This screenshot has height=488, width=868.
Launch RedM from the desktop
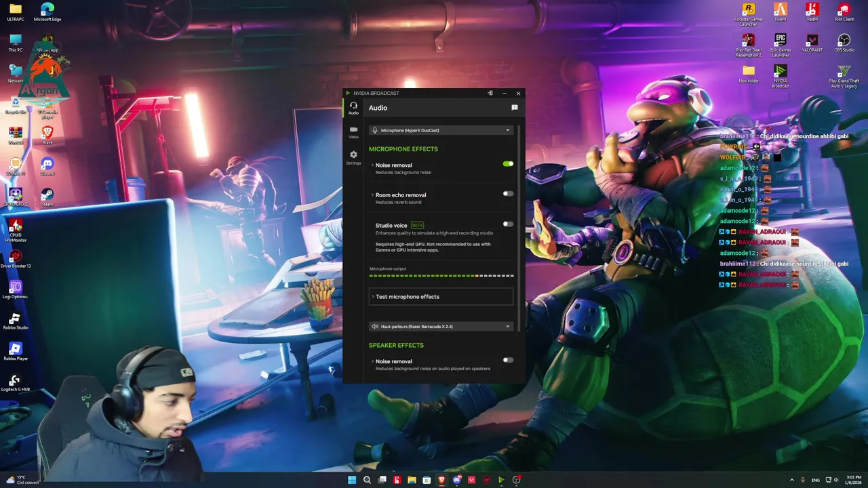pos(812,12)
